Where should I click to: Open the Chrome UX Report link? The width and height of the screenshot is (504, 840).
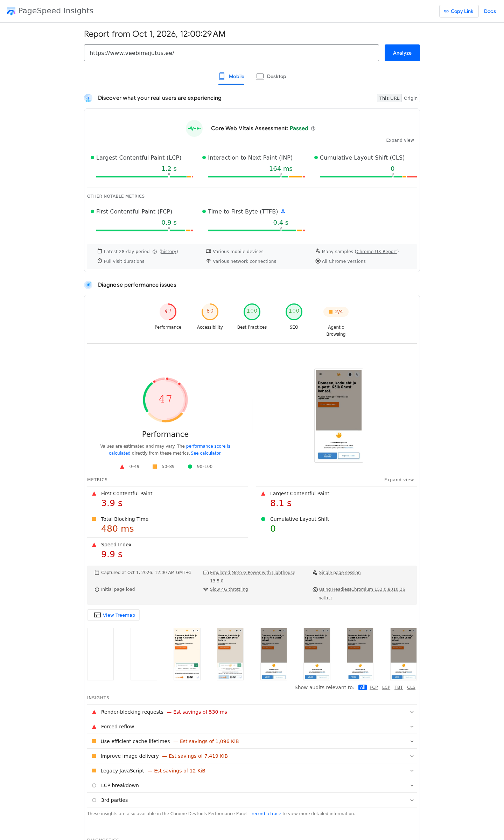tap(377, 252)
